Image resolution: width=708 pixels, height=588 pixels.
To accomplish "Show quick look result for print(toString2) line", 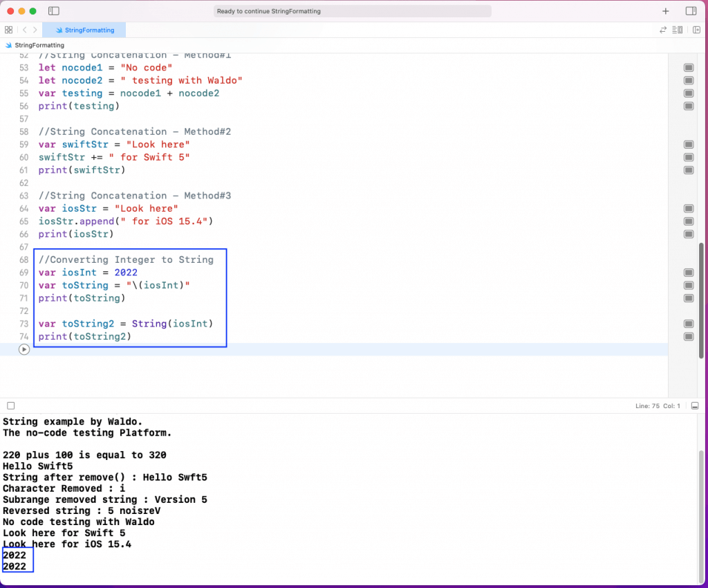I will 689,337.
